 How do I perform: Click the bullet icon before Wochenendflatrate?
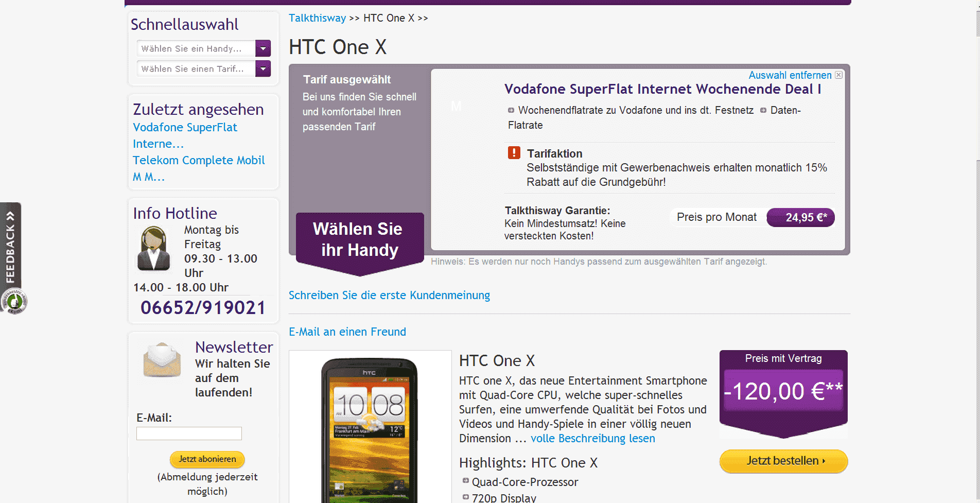coord(511,110)
